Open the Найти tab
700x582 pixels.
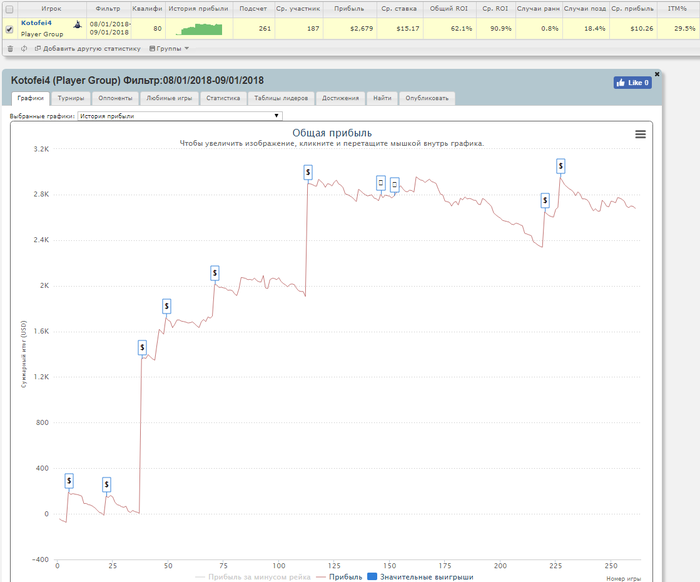click(x=382, y=98)
